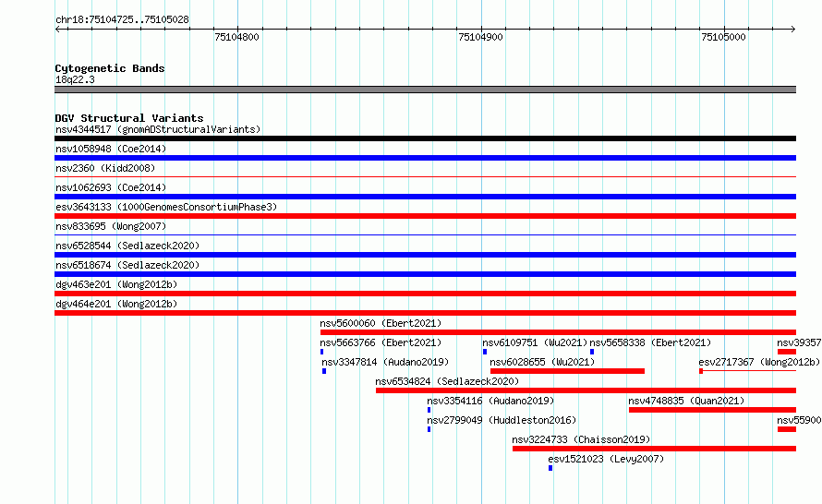Open variant nsv3347814 (Audano2019)

point(385,362)
